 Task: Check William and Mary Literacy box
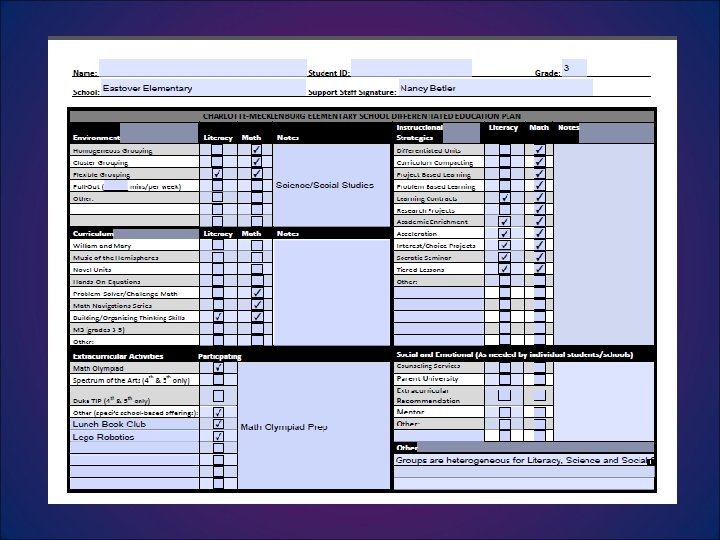(218, 245)
